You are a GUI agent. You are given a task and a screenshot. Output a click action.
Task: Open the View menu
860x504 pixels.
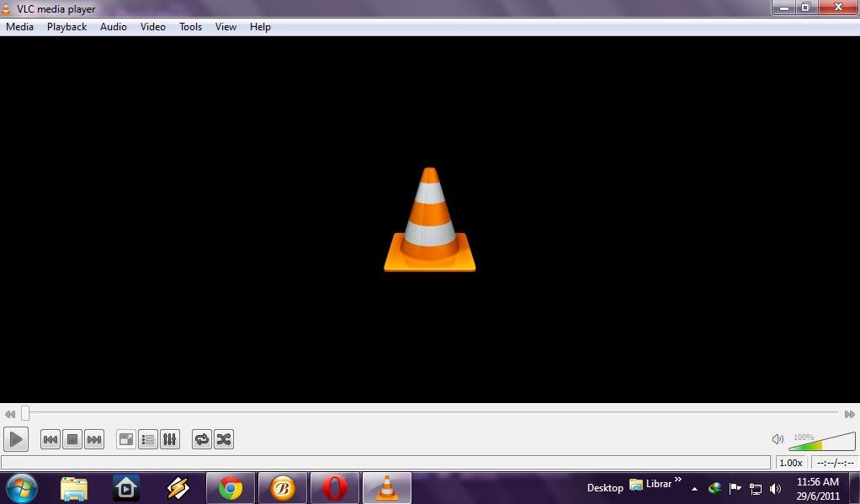[225, 26]
